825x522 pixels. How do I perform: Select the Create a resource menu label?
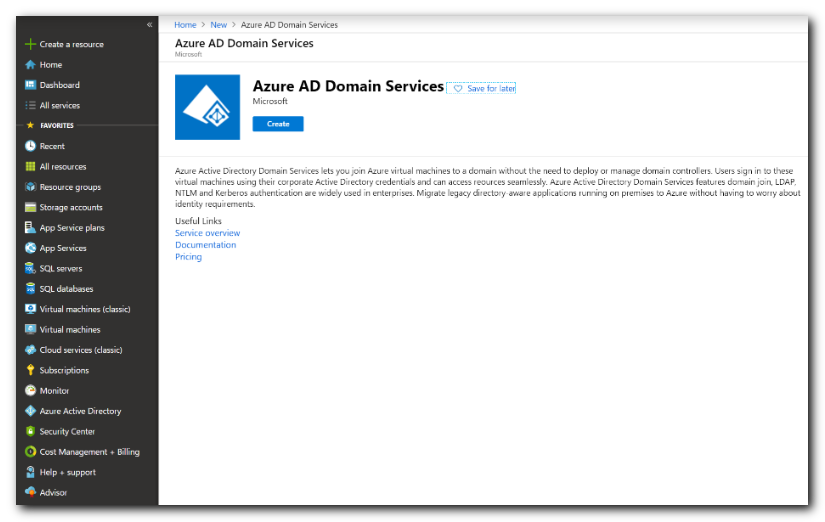(x=72, y=44)
